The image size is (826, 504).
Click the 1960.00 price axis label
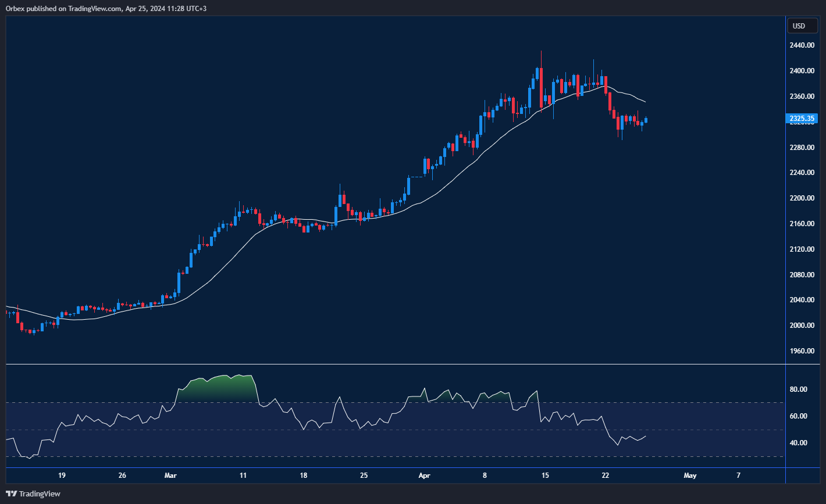click(801, 351)
